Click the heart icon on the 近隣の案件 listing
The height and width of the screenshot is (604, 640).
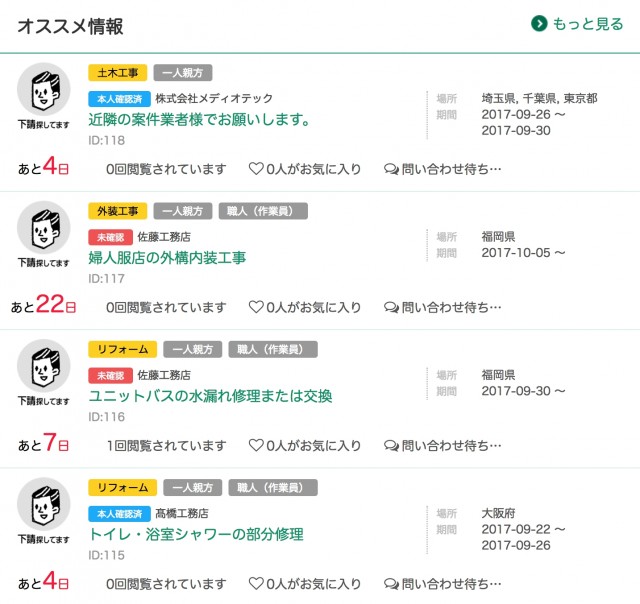(x=255, y=169)
